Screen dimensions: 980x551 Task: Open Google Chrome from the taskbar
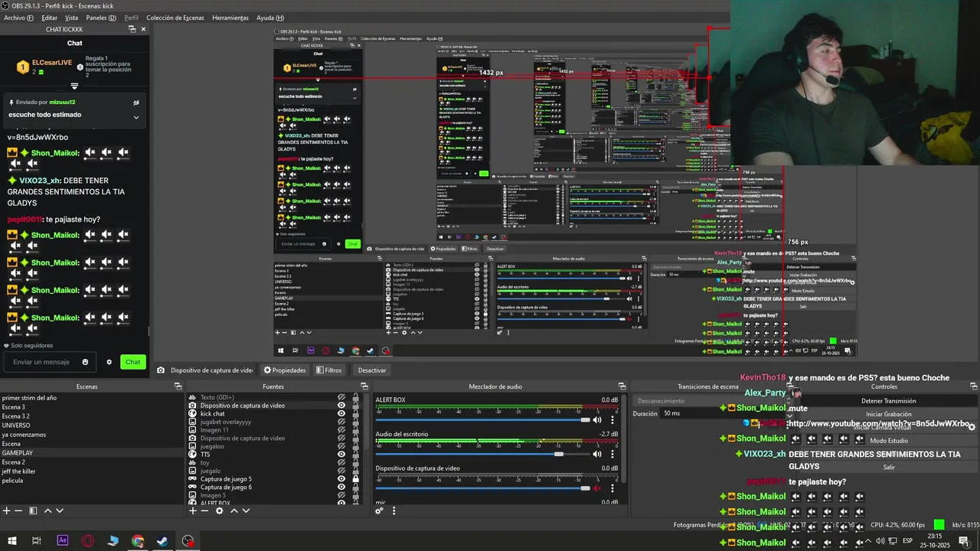tap(138, 541)
